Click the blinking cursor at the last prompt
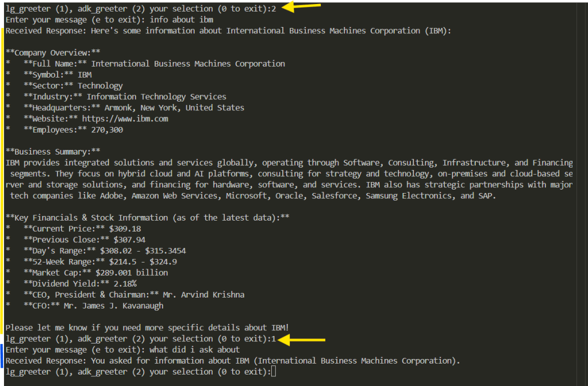The image size is (588, 386). tap(274, 372)
